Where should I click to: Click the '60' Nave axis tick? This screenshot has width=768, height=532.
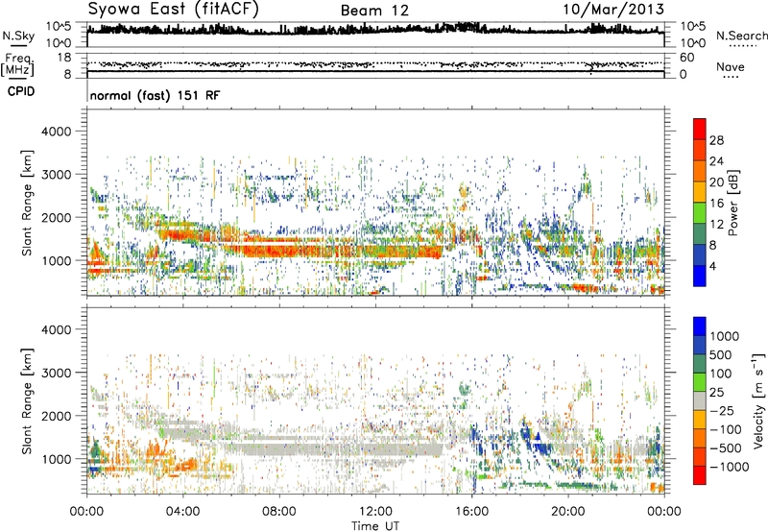pyautogui.click(x=686, y=58)
